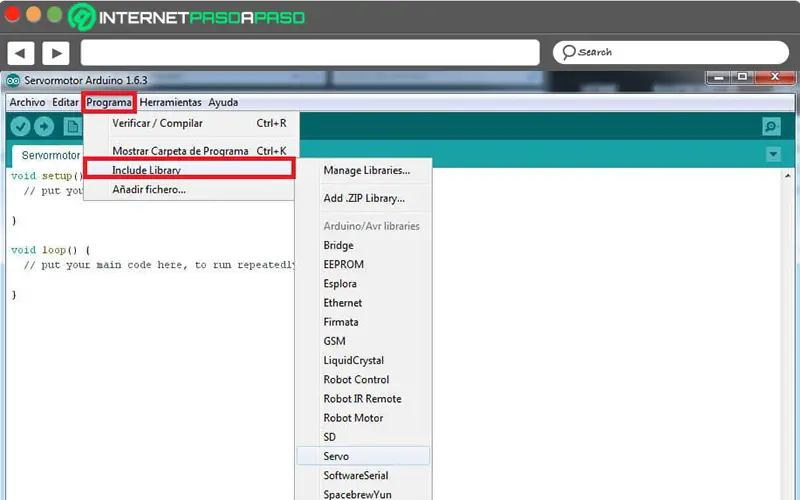Screen dimensions: 800x500
Task: Click the green macOS zoom dot
Action: point(55,14)
